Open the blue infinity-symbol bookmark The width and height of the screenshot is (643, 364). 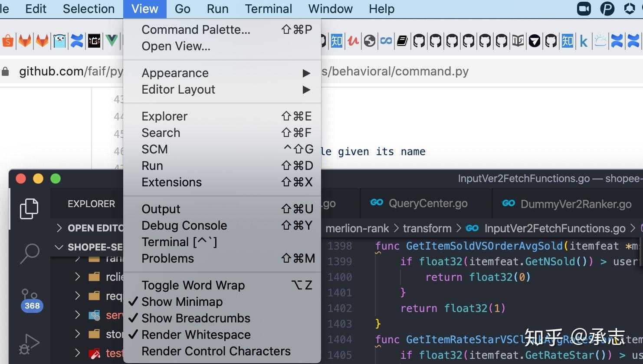click(386, 41)
